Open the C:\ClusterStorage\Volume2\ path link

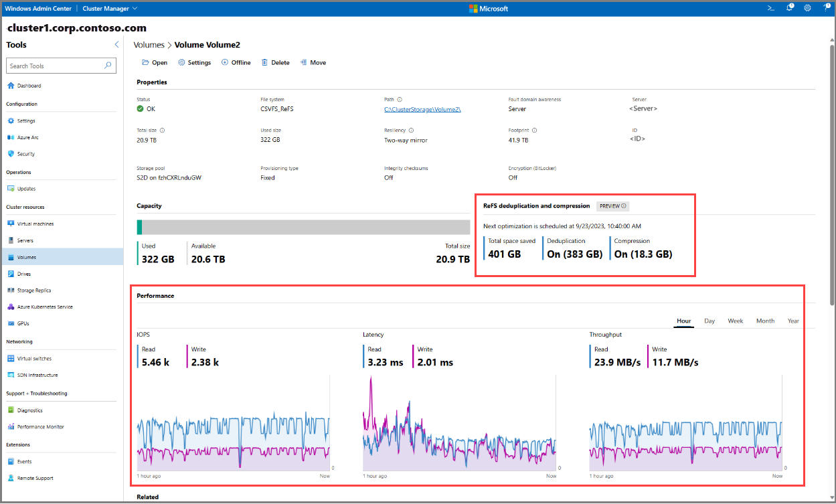422,109
